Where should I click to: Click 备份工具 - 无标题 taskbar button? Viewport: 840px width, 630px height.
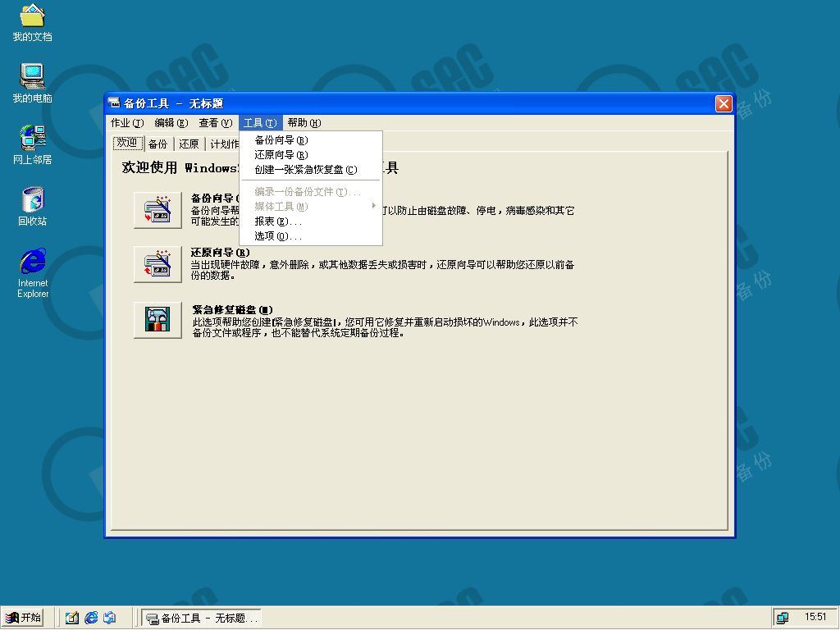click(202, 618)
